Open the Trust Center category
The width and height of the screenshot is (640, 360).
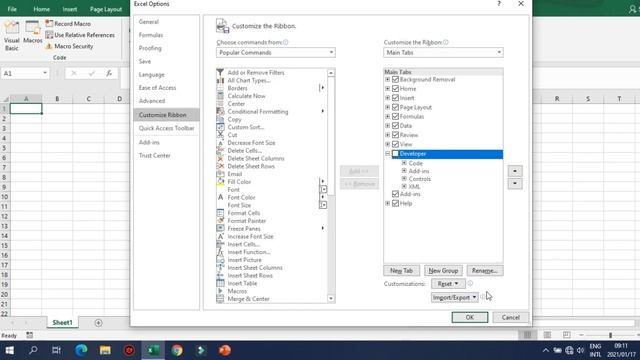(154, 156)
